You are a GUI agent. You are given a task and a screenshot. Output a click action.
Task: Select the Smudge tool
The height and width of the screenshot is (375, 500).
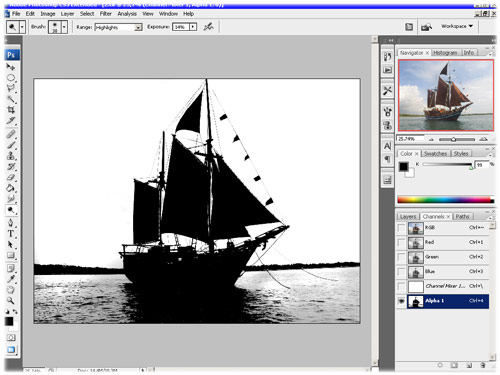11,198
